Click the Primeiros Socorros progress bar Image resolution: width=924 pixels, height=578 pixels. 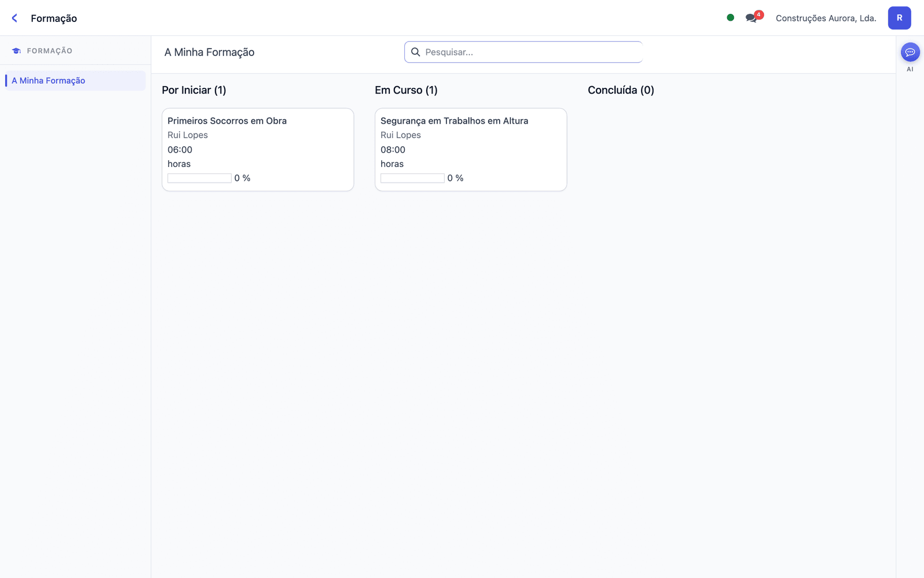click(199, 178)
